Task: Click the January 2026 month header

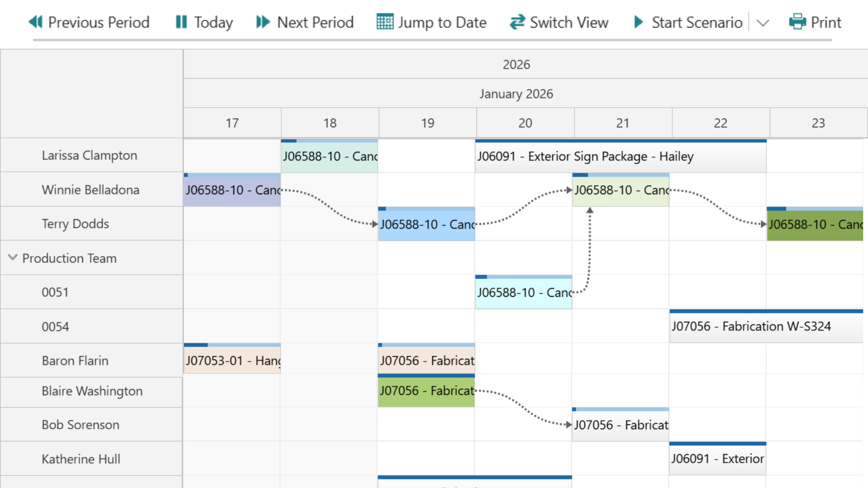Action: (x=516, y=94)
